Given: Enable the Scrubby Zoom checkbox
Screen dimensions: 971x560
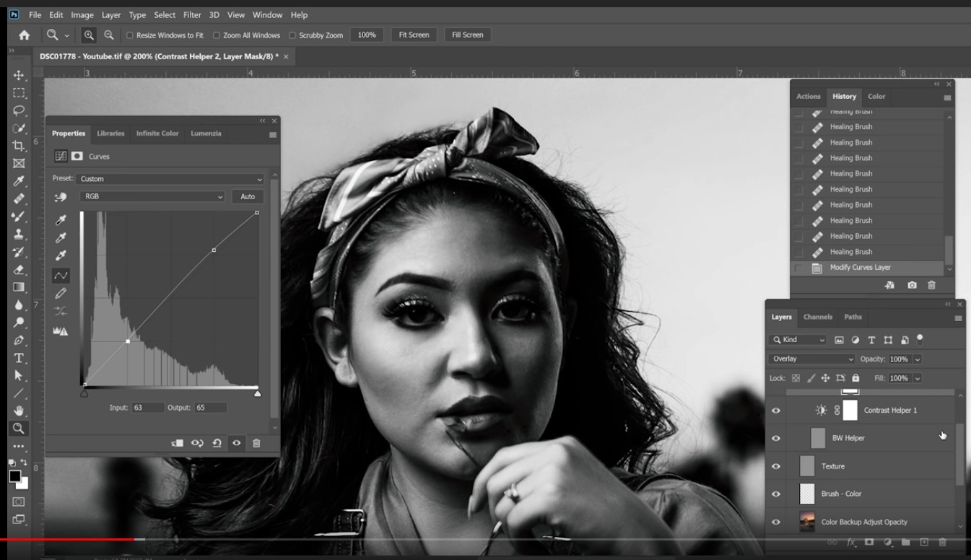Looking at the screenshot, I should 292,35.
